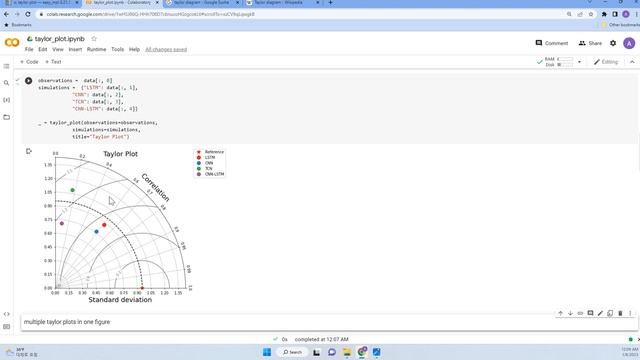This screenshot has width=640, height=360.
Task: Open the Runtime menu
Action: (96, 49)
